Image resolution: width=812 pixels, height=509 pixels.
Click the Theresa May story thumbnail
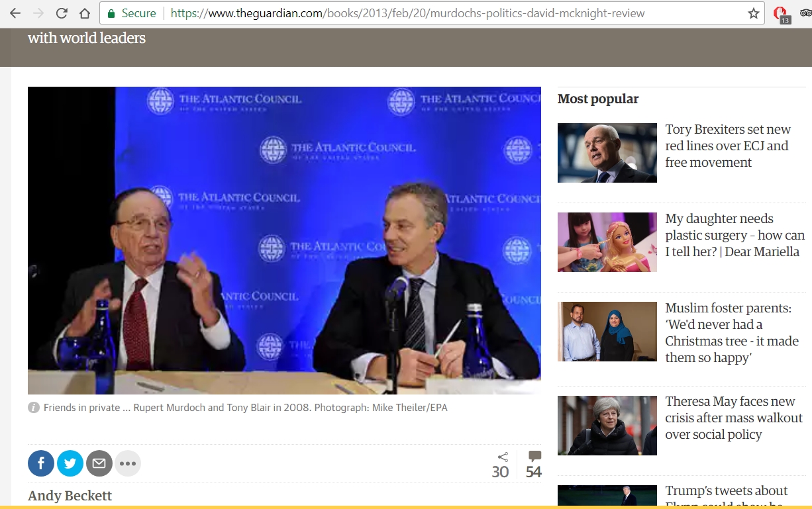tap(607, 426)
